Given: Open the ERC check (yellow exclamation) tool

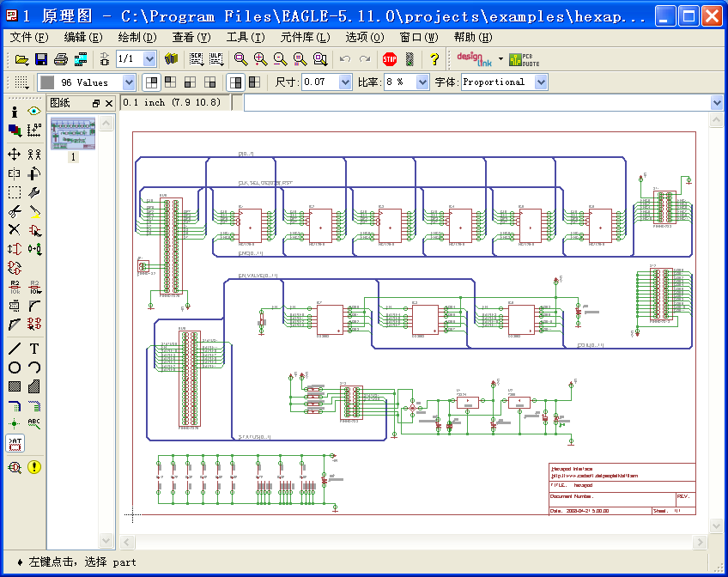Looking at the screenshot, I should pos(33,467).
